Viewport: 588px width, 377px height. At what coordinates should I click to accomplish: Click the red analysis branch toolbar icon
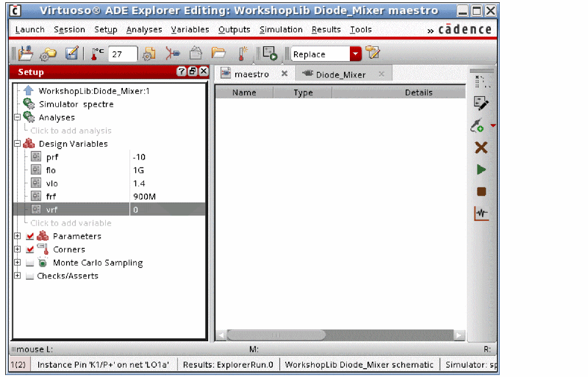172,54
